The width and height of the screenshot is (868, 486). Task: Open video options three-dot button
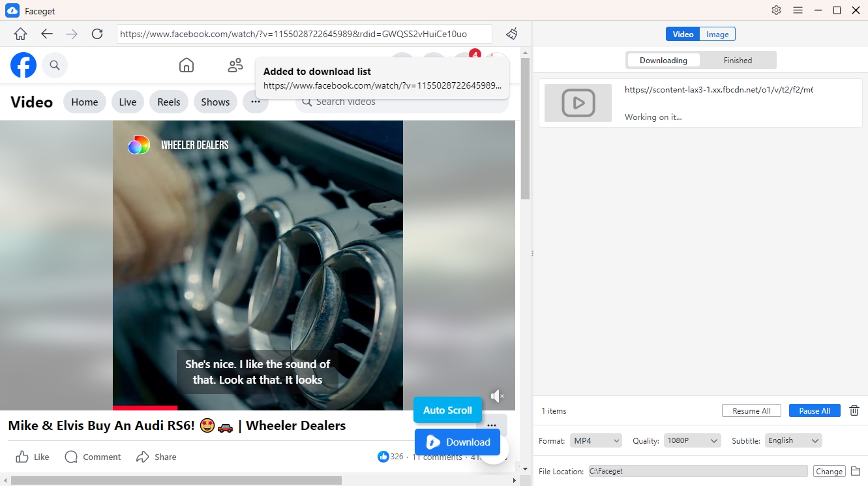(x=492, y=425)
